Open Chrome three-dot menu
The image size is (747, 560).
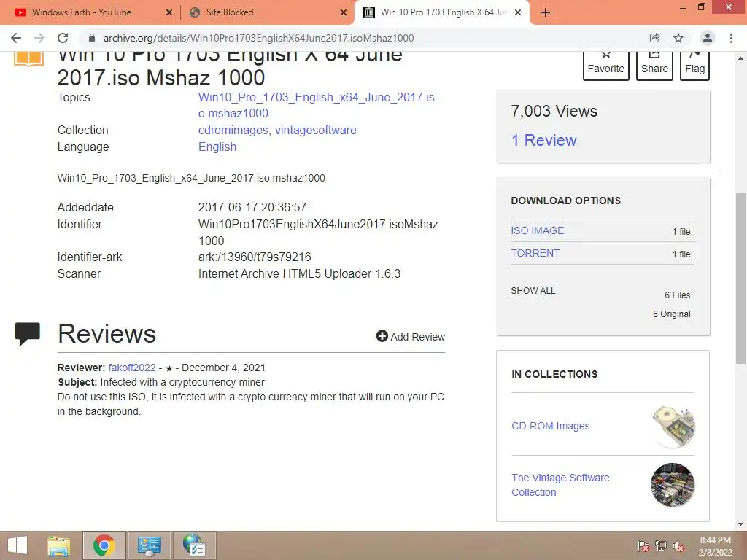(x=731, y=38)
